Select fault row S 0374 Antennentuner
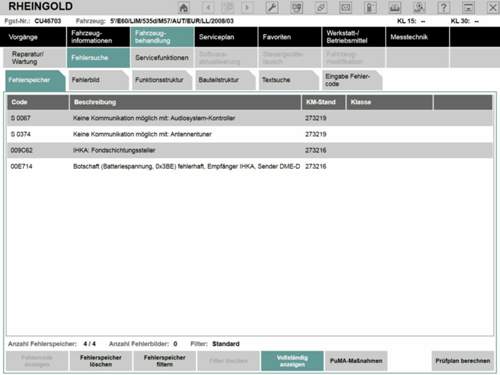This screenshot has height=375, width=500. (250, 134)
